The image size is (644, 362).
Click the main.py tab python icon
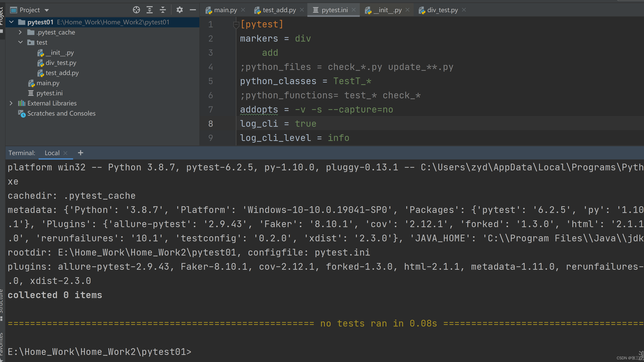209,10
